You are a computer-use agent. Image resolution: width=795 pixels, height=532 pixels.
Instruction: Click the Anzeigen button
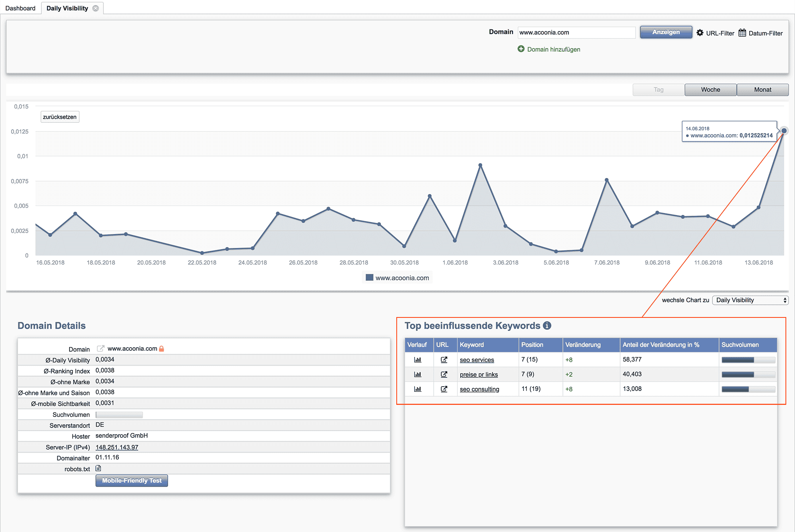666,32
